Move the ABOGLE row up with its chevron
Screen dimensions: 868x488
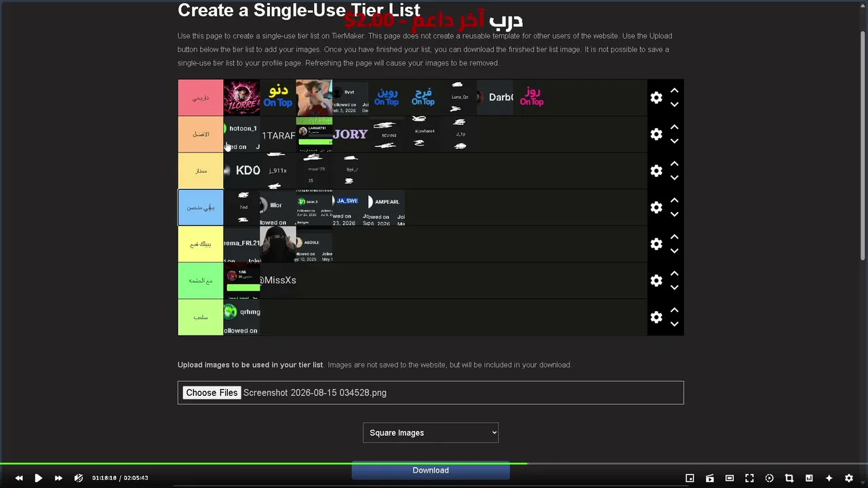pos(674,237)
